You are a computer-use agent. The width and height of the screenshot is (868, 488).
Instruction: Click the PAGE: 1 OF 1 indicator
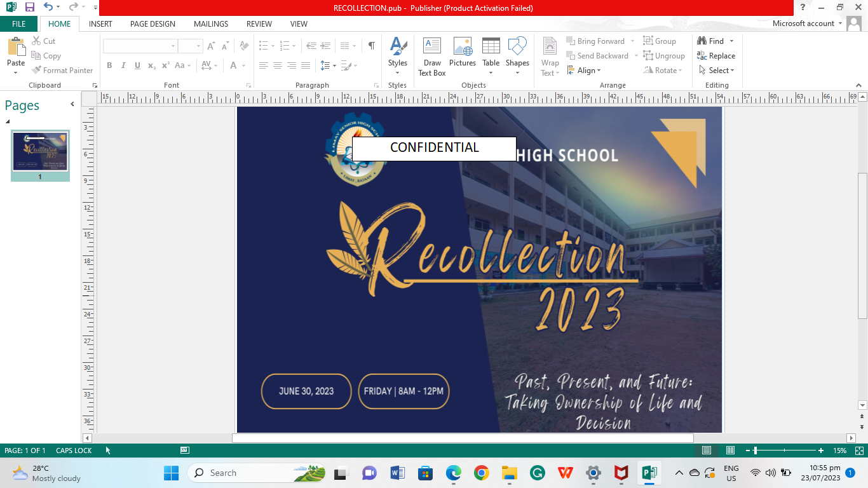[25, 451]
